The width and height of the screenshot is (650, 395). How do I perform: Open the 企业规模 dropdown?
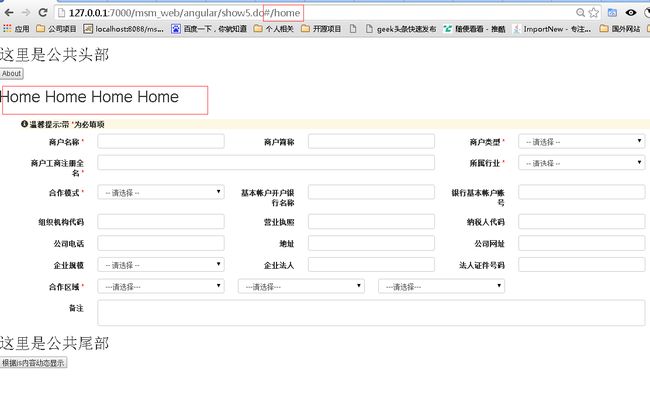(x=161, y=264)
